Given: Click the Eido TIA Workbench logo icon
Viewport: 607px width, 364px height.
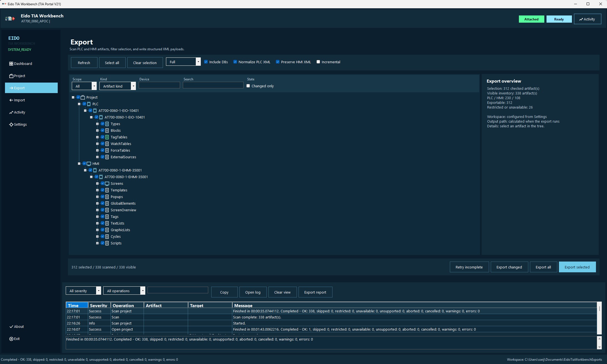Looking at the screenshot, I should (x=10, y=19).
